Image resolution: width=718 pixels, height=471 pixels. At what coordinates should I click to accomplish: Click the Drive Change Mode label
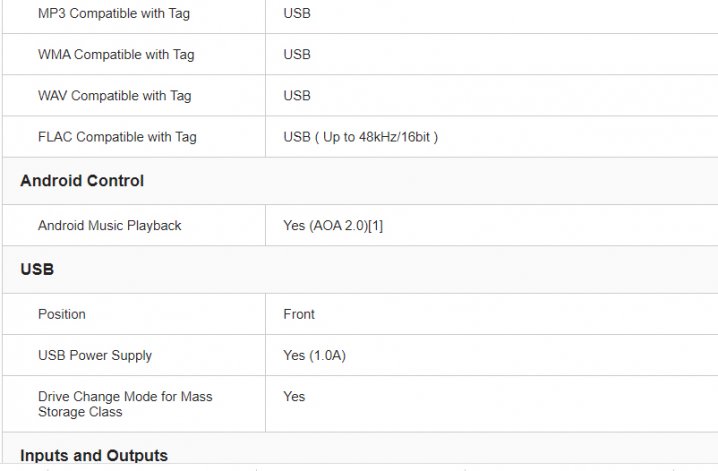(x=125, y=404)
